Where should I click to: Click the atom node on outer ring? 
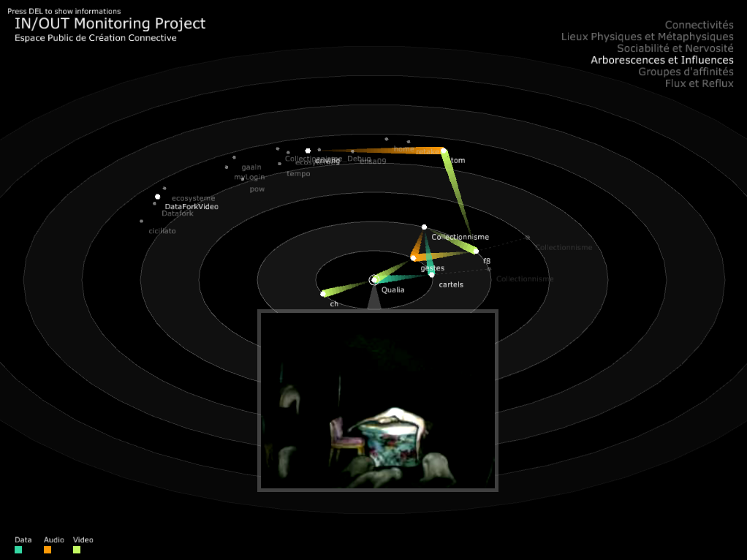point(444,151)
